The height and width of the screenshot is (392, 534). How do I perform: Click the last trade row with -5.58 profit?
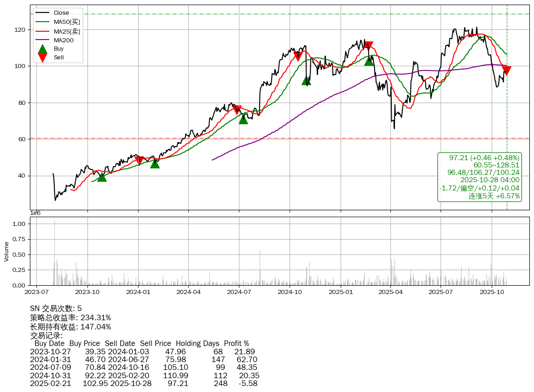[145, 383]
